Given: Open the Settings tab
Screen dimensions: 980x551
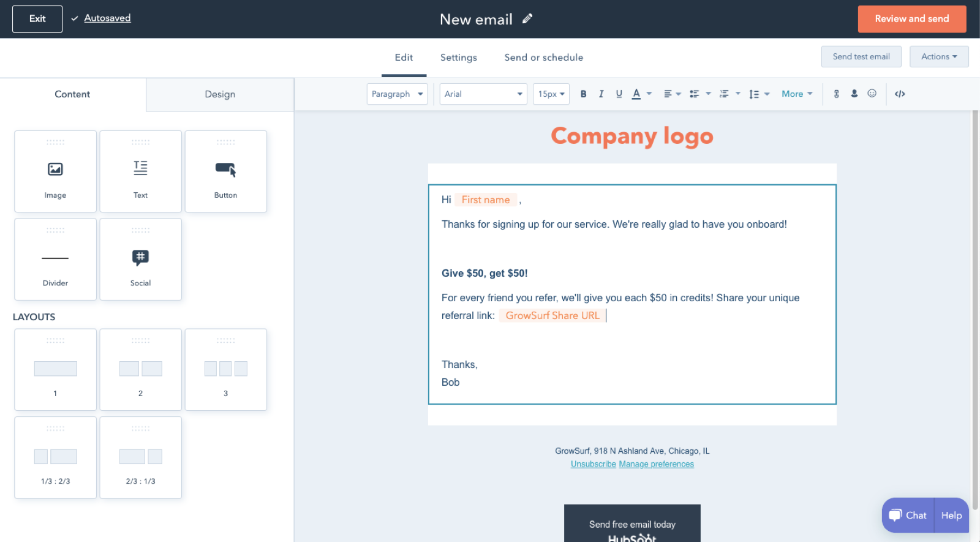Looking at the screenshot, I should (x=458, y=57).
